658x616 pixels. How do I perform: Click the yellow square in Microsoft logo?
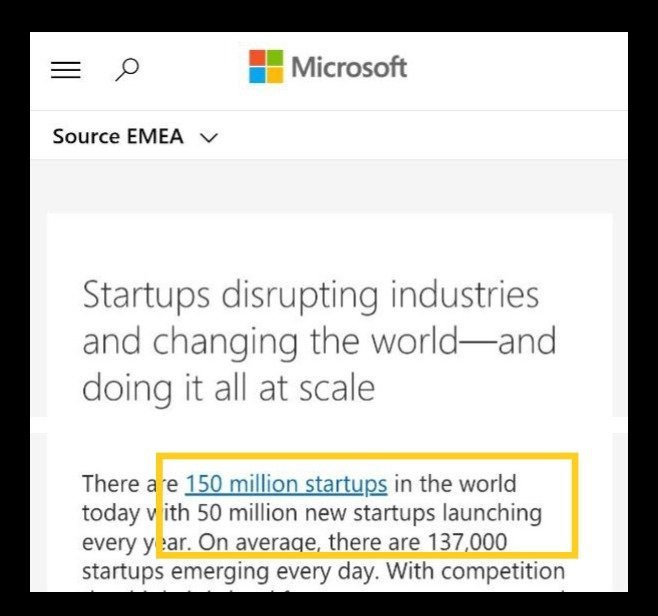[275, 76]
